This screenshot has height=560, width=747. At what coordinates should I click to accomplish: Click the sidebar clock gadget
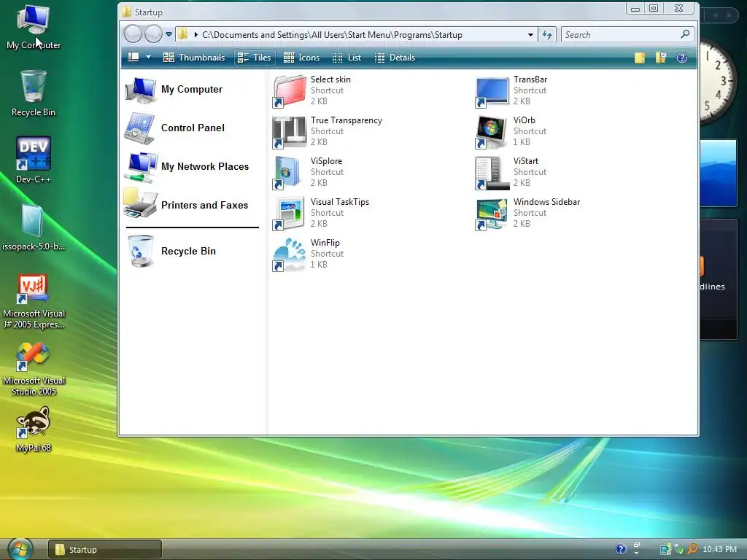coord(719,81)
